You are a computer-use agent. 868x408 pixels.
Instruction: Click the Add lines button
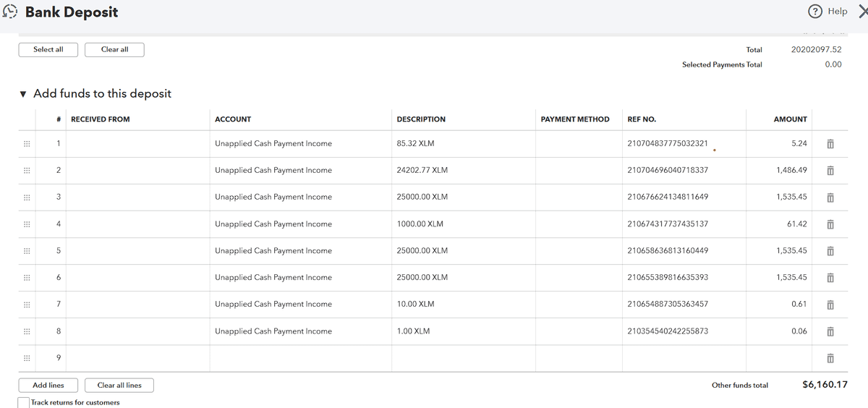pyautogui.click(x=48, y=386)
